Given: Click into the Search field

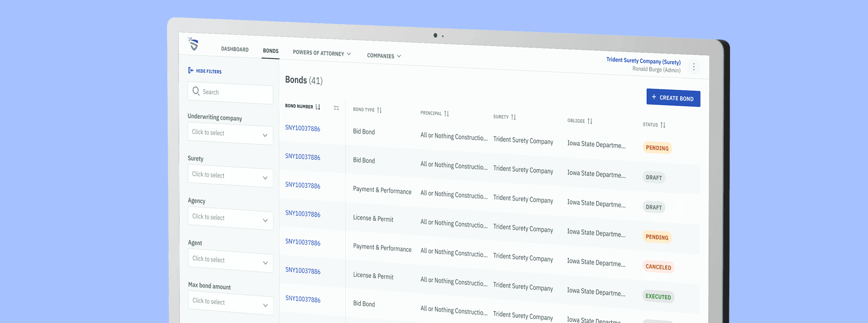Looking at the screenshot, I should pyautogui.click(x=230, y=93).
